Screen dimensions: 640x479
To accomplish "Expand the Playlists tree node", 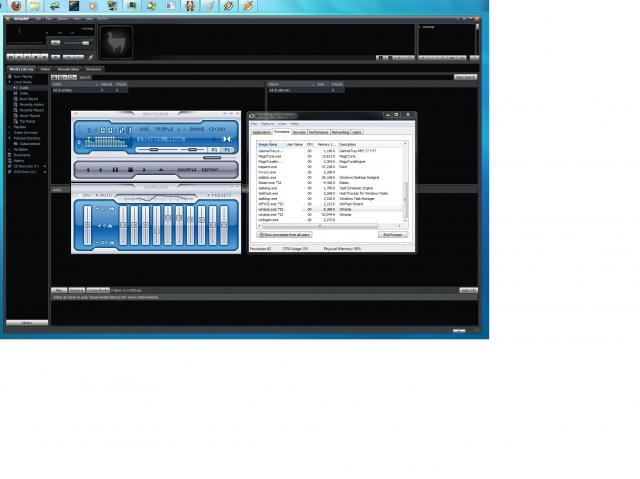I will (x=9, y=127).
